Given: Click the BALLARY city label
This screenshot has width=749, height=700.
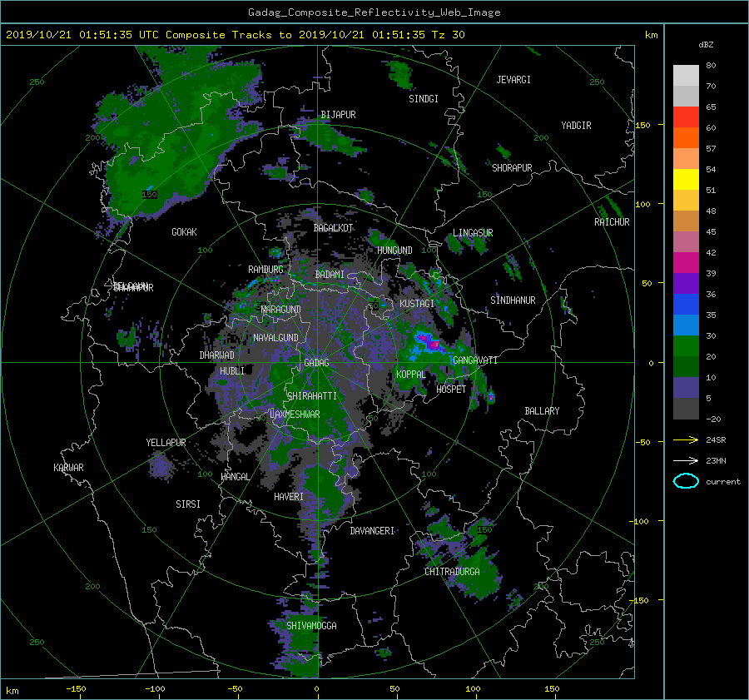Looking at the screenshot, I should click(542, 411).
